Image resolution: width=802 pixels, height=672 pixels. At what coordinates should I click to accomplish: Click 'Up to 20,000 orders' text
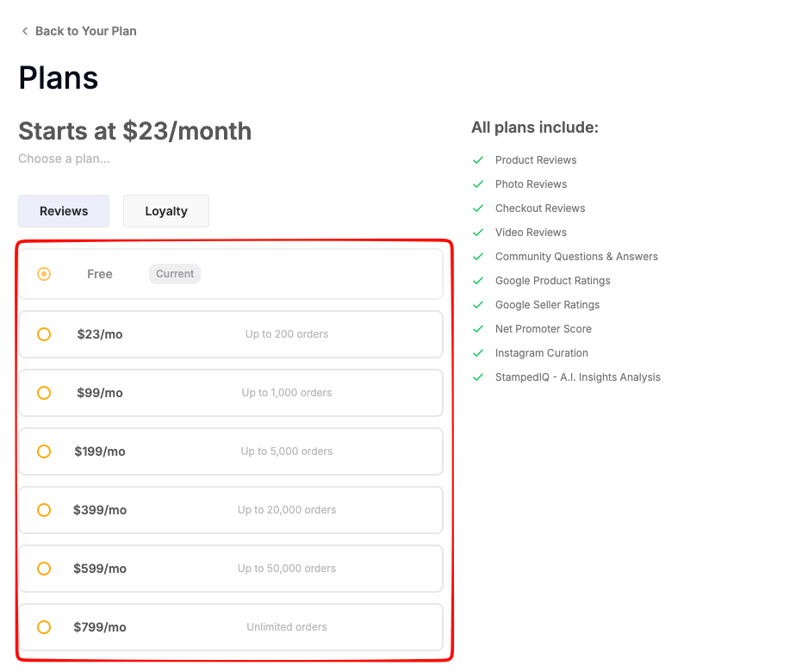[287, 510]
